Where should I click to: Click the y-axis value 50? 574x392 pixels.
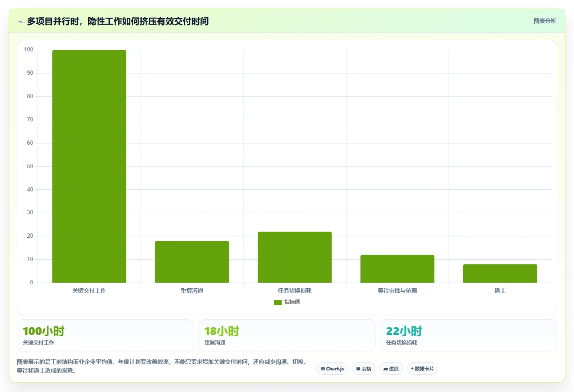[30, 166]
